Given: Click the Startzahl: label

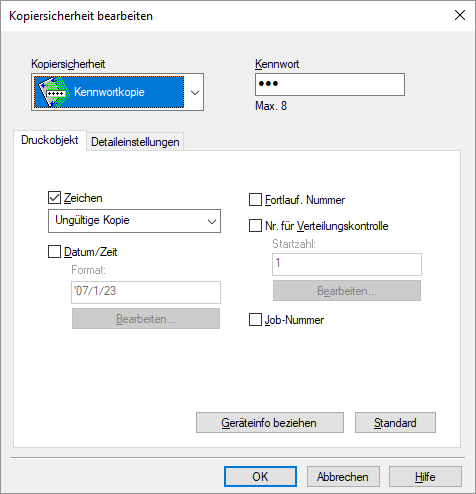Looking at the screenshot, I should pos(294,244).
